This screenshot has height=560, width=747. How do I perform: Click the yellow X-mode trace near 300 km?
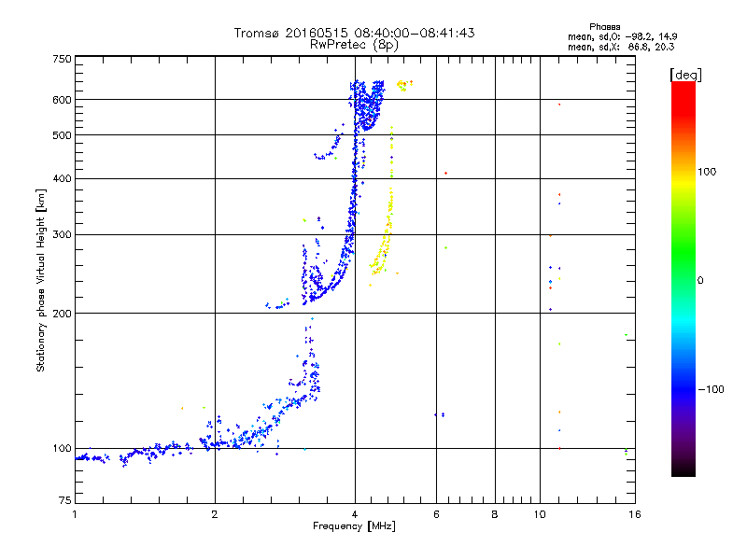point(387,233)
